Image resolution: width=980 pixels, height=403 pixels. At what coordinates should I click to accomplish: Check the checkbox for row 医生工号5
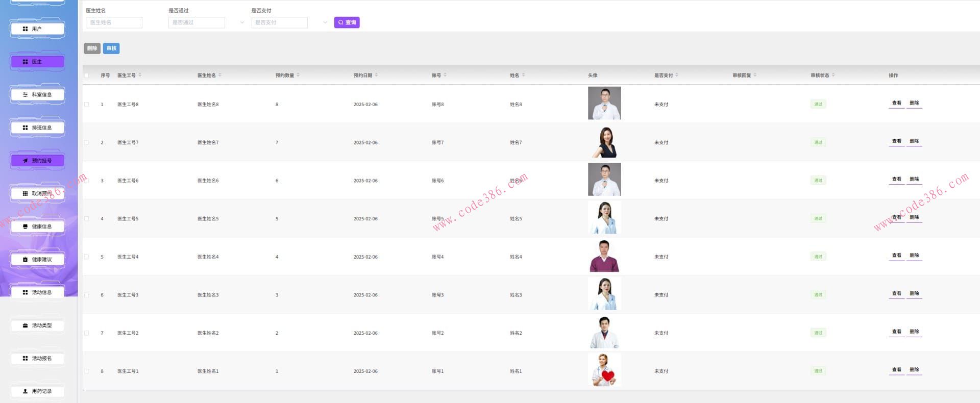[x=86, y=219]
